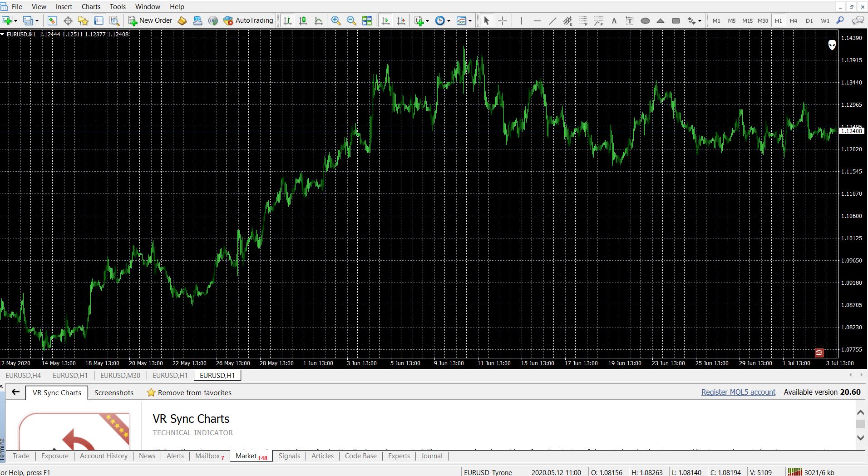Expand the New Chart dropdown arrow
This screenshot has width=868, height=476.
click(15, 21)
